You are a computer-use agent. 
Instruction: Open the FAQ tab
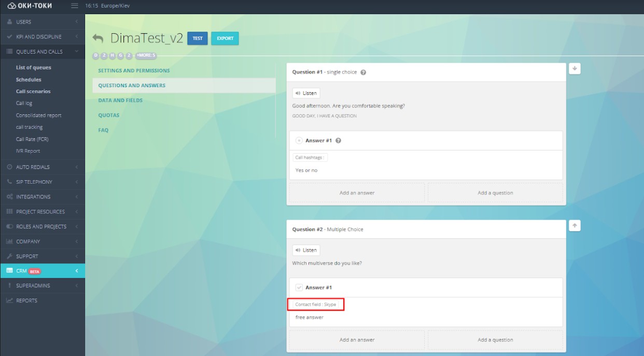[x=103, y=130]
